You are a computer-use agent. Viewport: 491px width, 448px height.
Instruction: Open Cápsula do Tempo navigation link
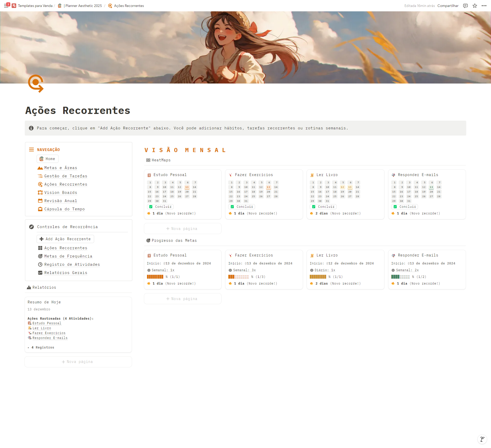[64, 209]
